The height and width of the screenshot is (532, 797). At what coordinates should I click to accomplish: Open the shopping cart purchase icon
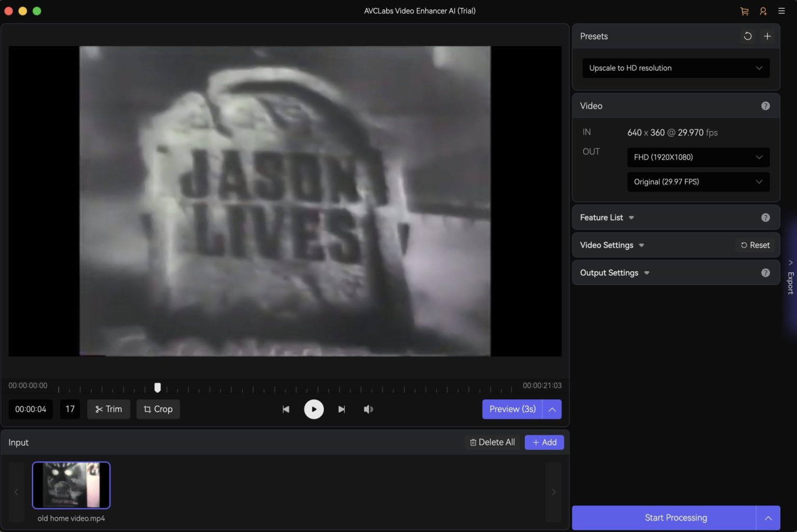click(744, 11)
